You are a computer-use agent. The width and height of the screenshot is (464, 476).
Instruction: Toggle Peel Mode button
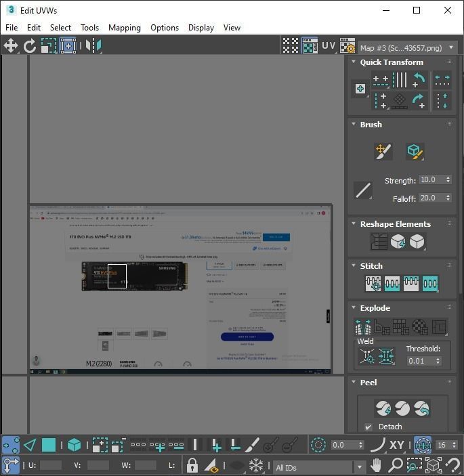tap(402, 408)
